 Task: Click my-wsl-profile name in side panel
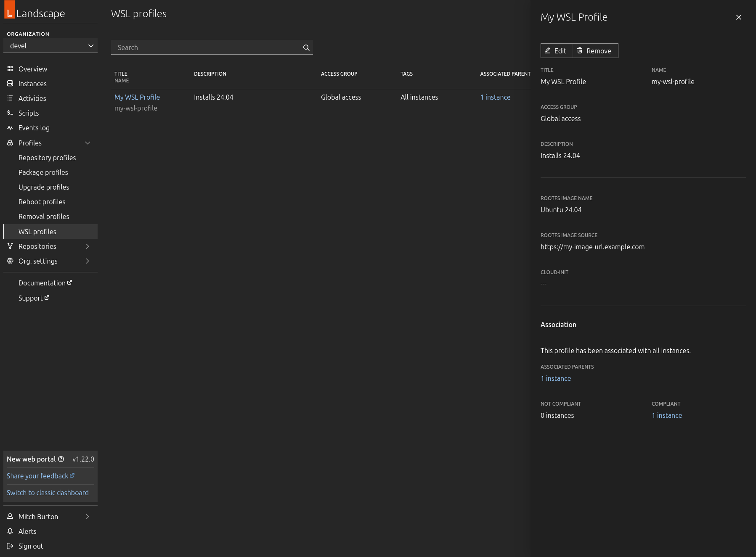tap(673, 82)
